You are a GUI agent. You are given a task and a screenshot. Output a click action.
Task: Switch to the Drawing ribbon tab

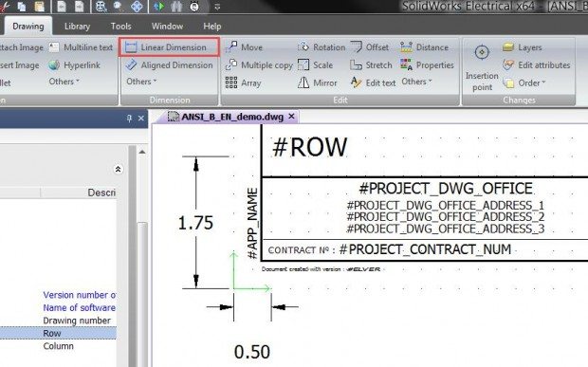(x=28, y=27)
